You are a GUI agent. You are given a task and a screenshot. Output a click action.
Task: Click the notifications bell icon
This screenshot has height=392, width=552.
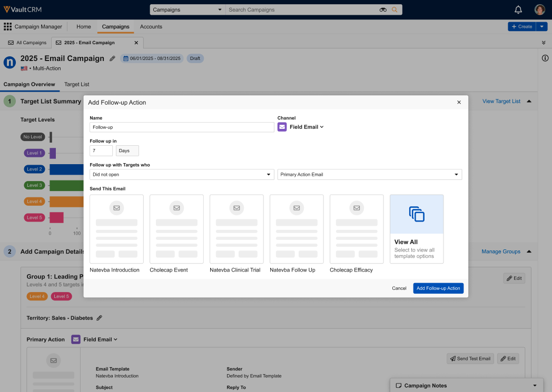click(518, 9)
